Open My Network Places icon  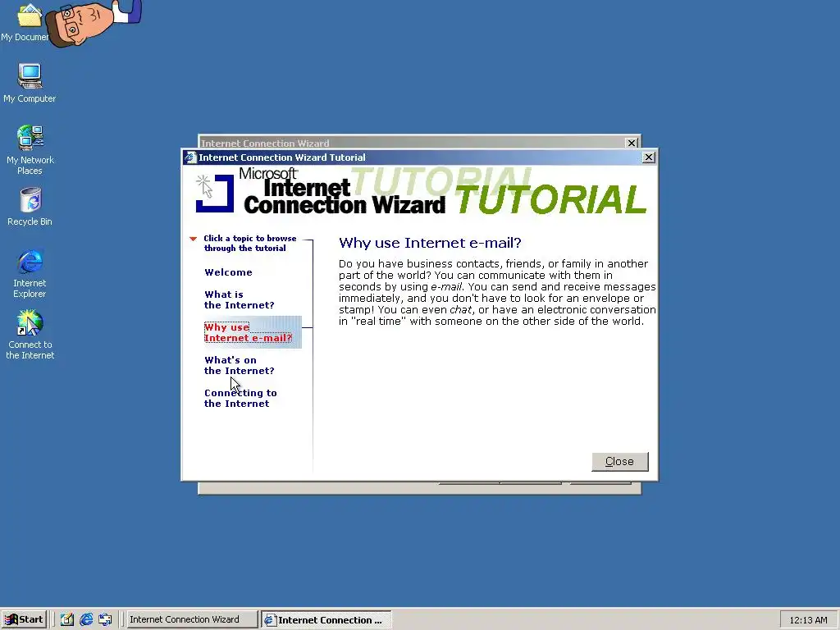30,149
